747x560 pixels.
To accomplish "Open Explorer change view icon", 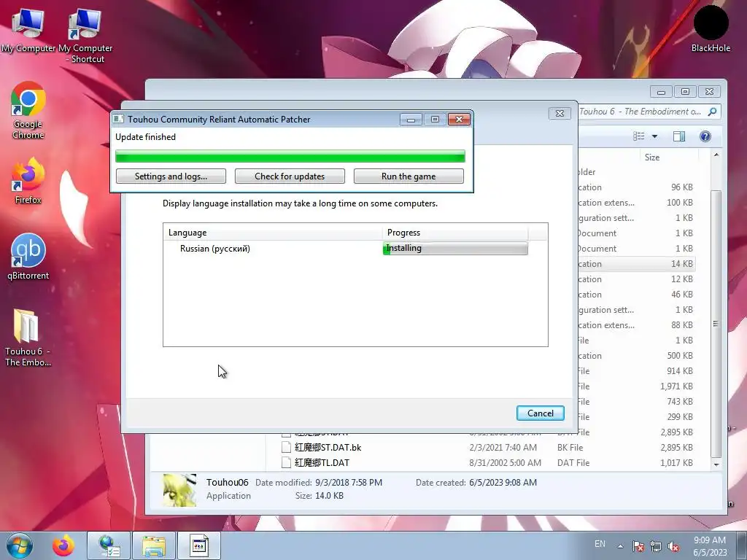I will (x=639, y=136).
